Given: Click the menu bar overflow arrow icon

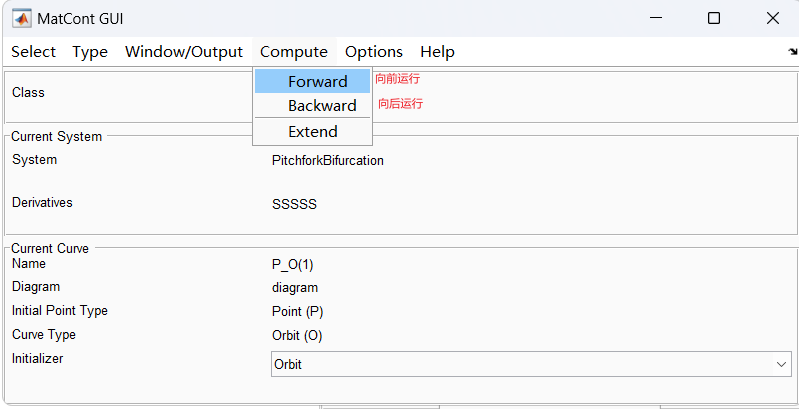Looking at the screenshot, I should point(792,52).
